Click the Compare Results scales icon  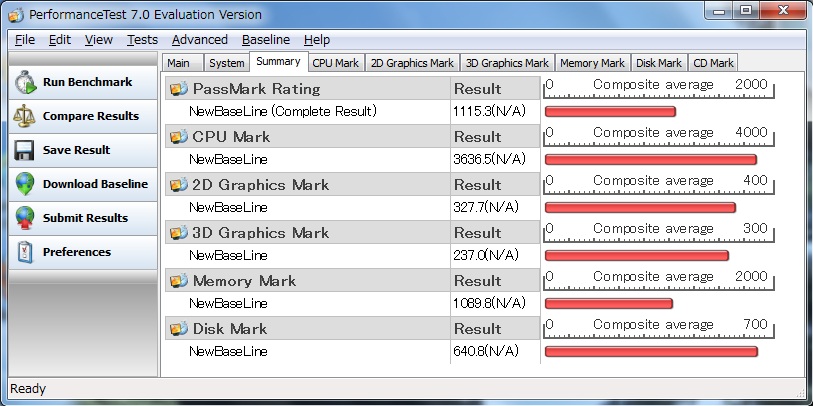(24, 116)
